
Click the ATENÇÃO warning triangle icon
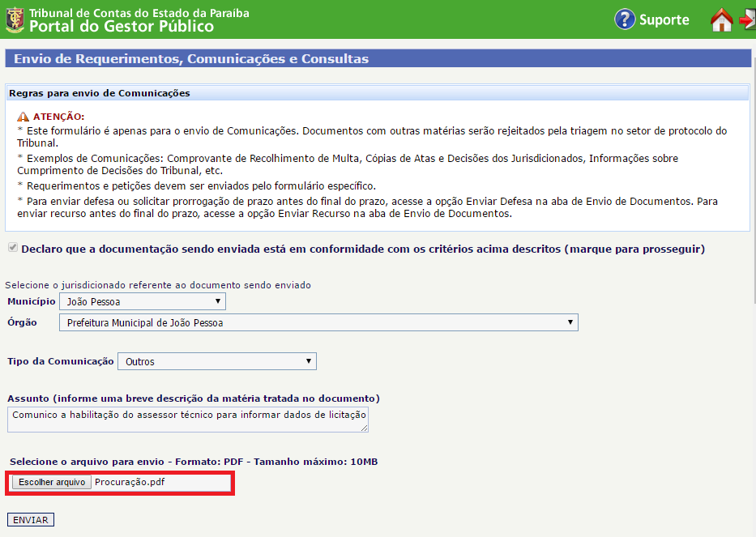[23, 117]
